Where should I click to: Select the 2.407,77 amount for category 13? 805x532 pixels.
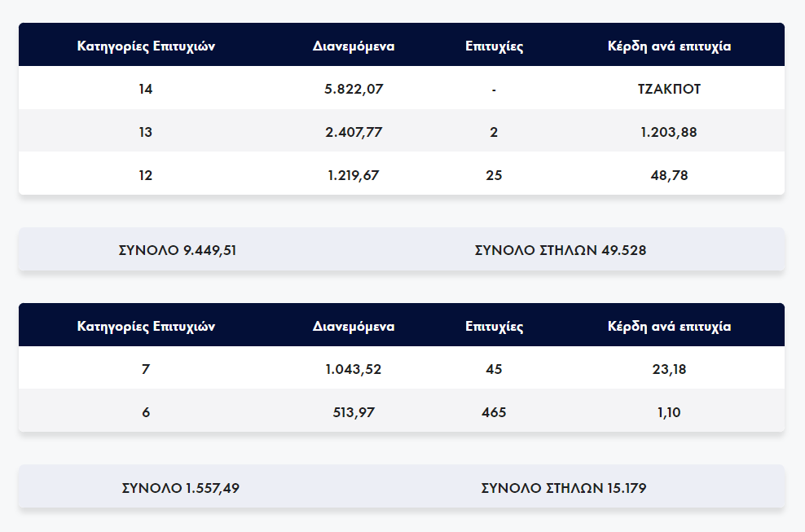354,132
